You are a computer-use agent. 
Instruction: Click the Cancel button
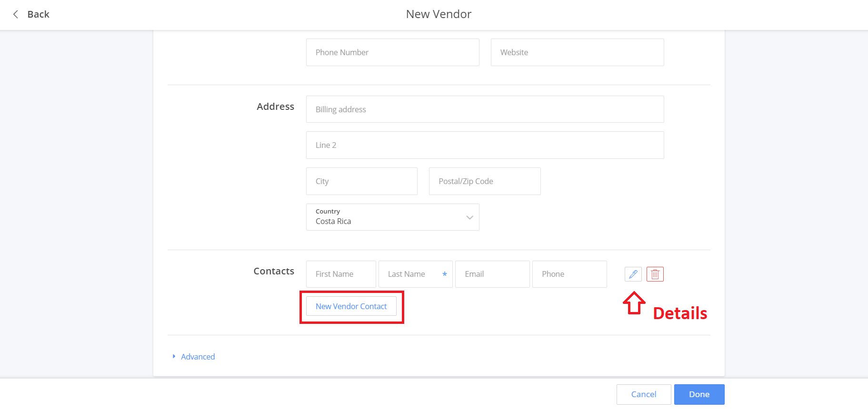tap(644, 394)
